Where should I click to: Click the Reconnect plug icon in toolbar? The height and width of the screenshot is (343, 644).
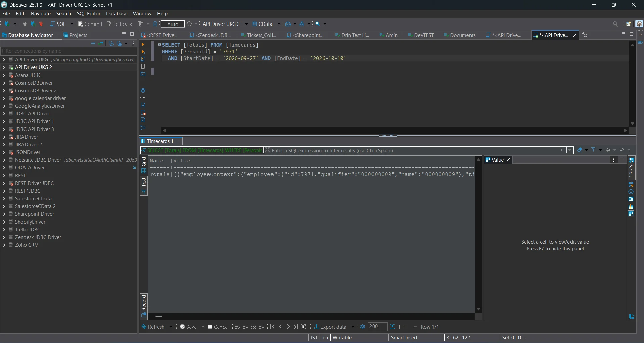33,24
